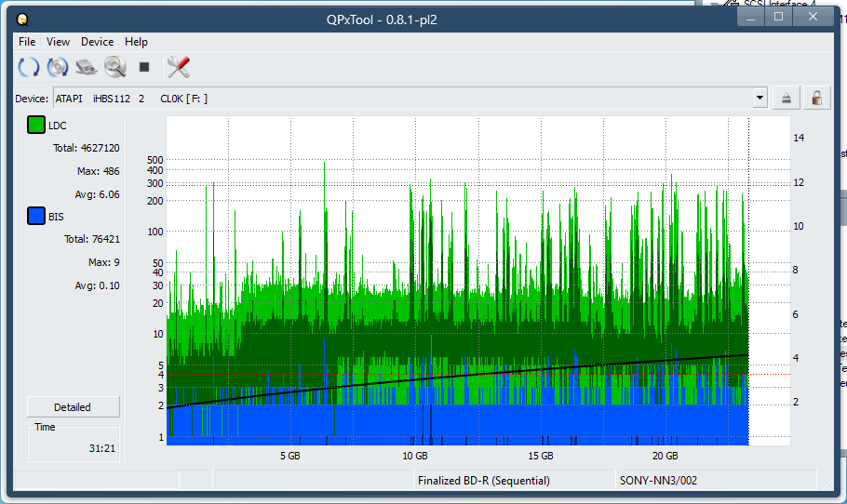The width and height of the screenshot is (847, 504).
Task: Click the refresh devices toolbar icon
Action: (29, 67)
